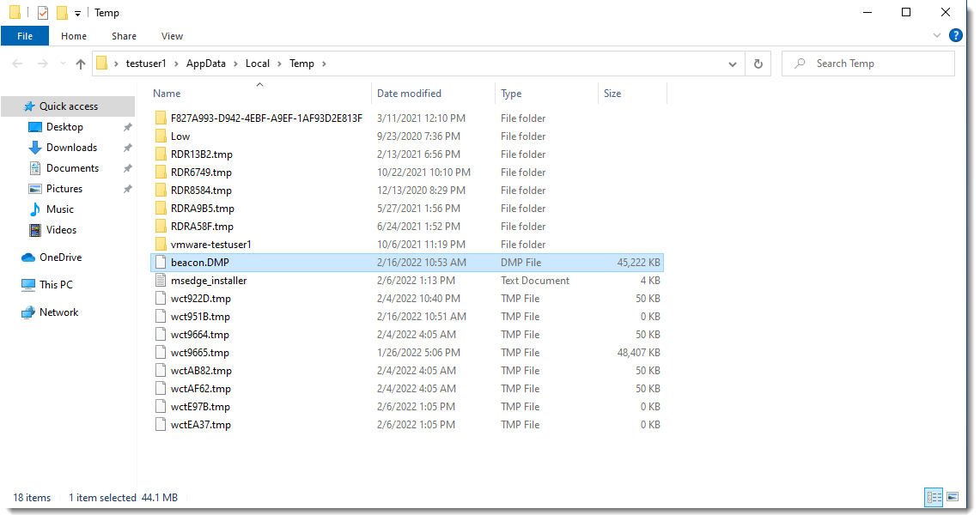Click the Properties checkmark icon in Quick Access Toolbar
This screenshot has width=980, height=521.
tap(42, 12)
